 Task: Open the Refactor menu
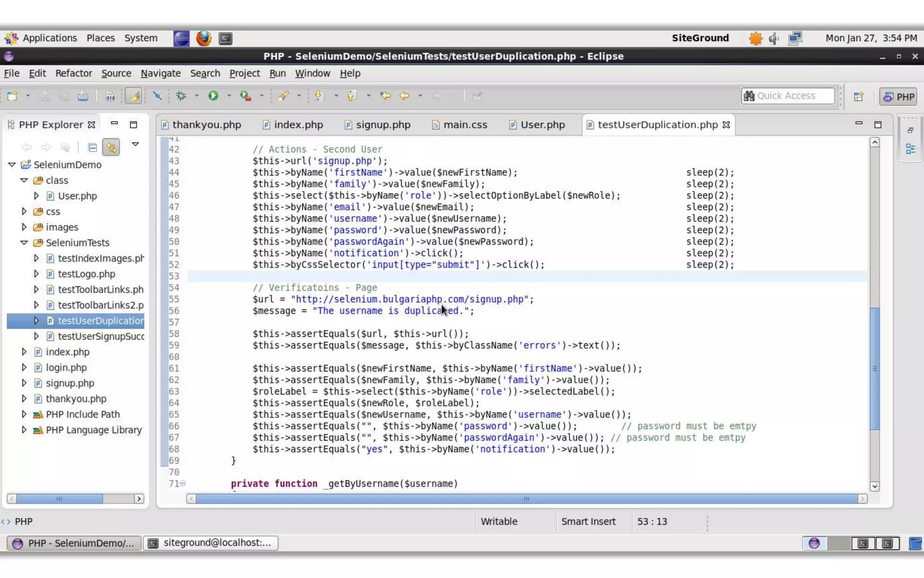74,73
